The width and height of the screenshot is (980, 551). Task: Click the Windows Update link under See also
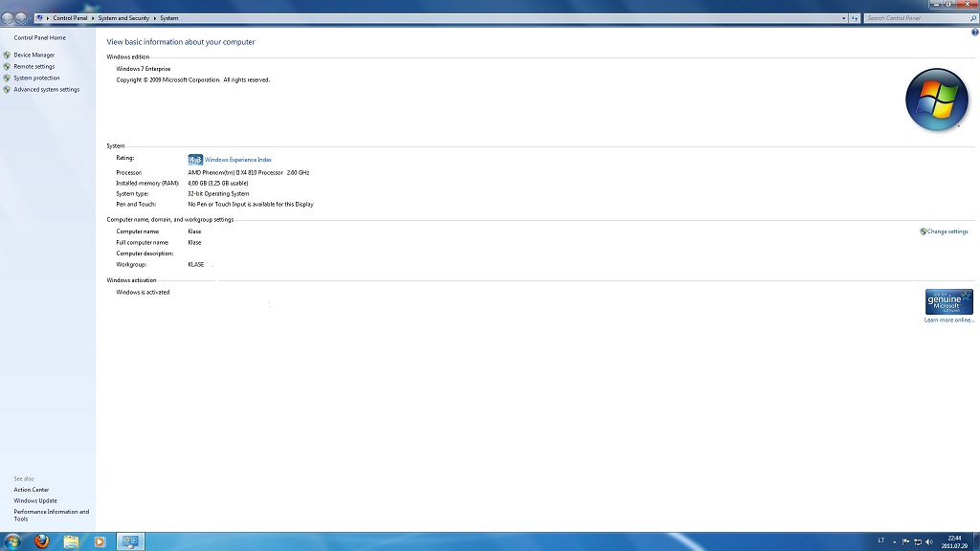point(35,501)
